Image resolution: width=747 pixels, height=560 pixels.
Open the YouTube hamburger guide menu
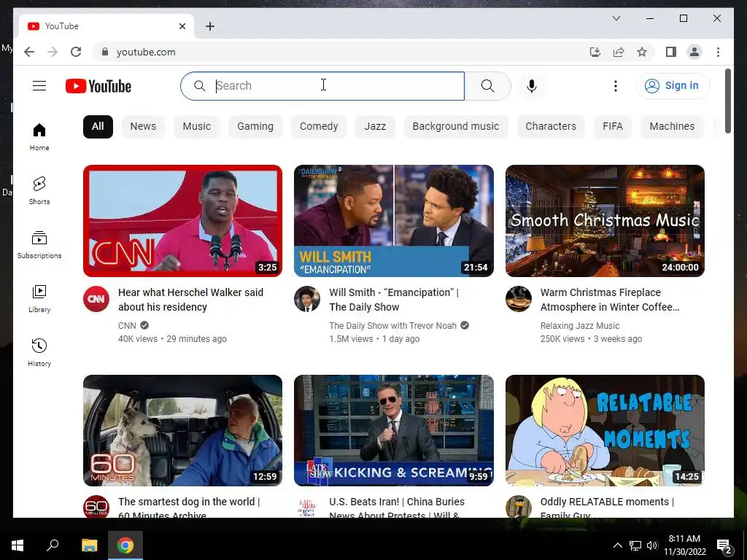(39, 86)
